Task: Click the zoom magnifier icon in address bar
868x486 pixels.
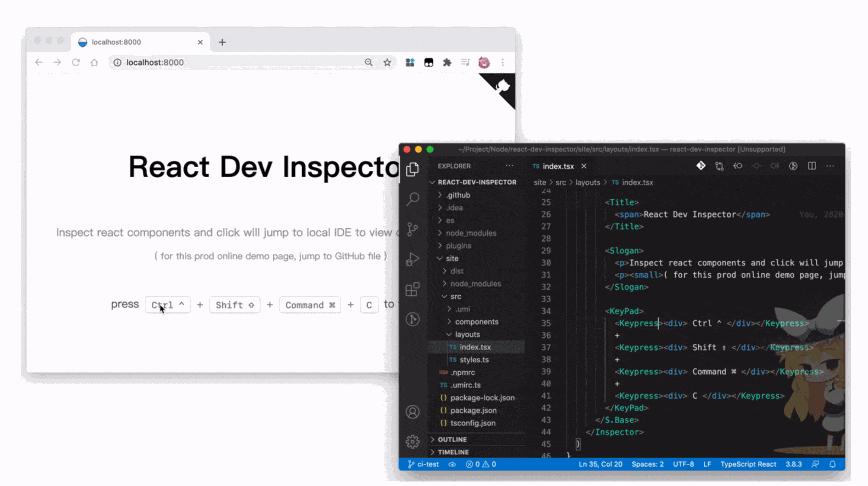Action: pyautogui.click(x=368, y=63)
